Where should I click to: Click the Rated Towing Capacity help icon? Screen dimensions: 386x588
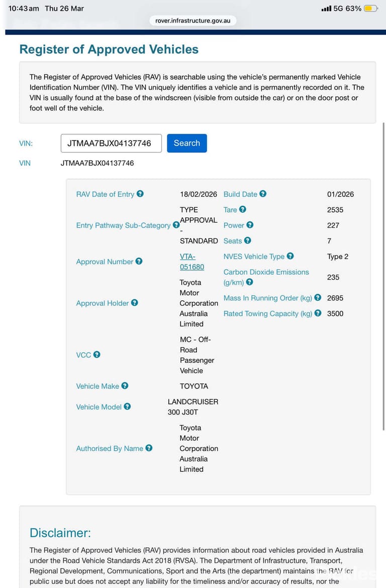[318, 313]
